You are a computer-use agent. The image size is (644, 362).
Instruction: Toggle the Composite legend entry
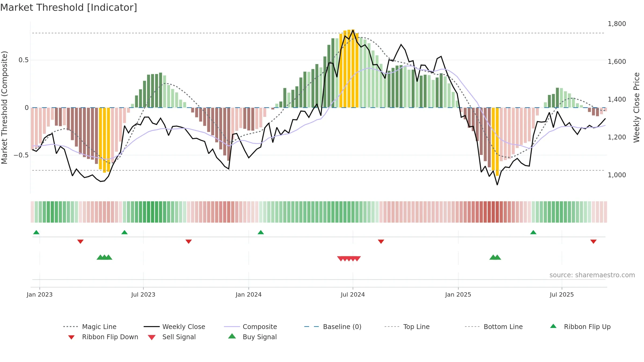(x=250, y=327)
